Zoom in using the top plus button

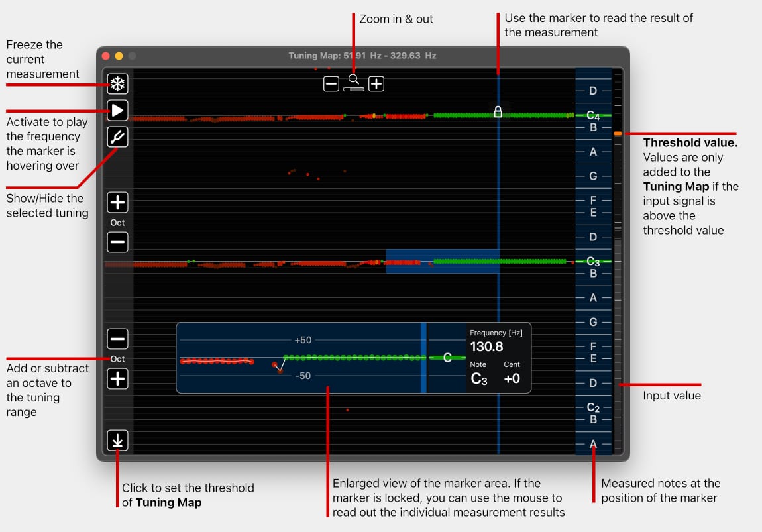tap(376, 84)
